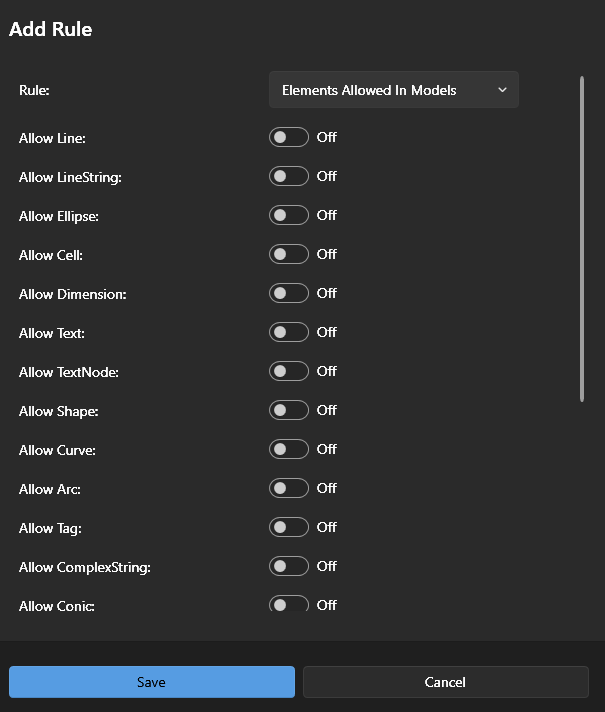The image size is (605, 712).
Task: Switch on Allow Cell
Action: point(288,254)
